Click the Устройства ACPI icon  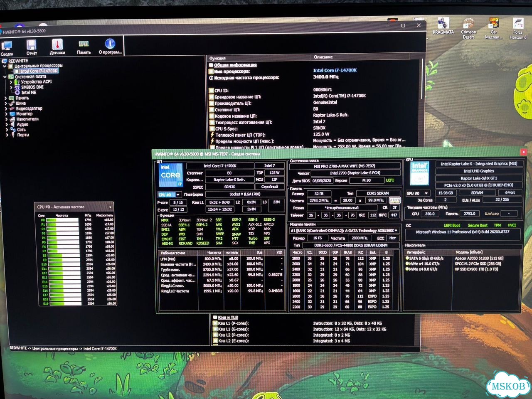pyautogui.click(x=17, y=82)
